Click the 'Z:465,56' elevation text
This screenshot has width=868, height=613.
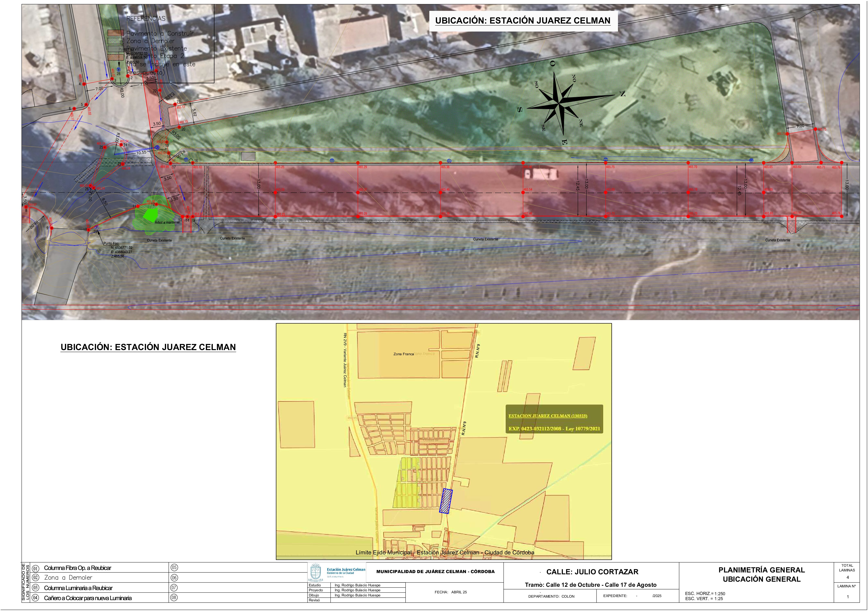(x=117, y=257)
